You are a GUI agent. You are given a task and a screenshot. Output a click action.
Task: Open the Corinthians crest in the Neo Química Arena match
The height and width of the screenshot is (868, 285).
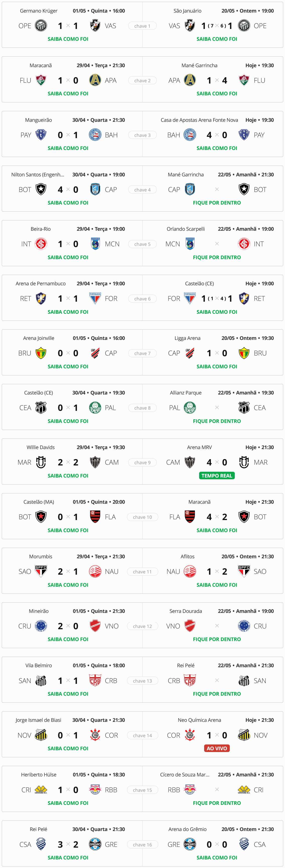tap(190, 735)
